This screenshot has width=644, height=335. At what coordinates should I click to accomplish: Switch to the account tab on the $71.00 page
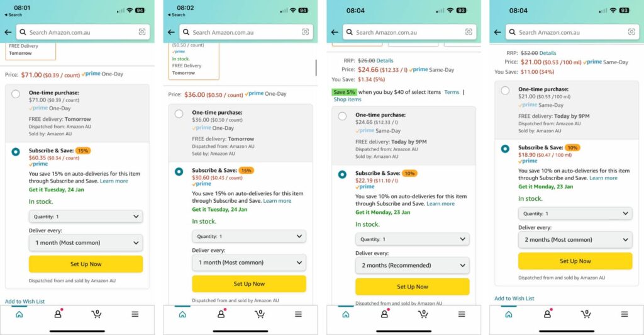58,314
